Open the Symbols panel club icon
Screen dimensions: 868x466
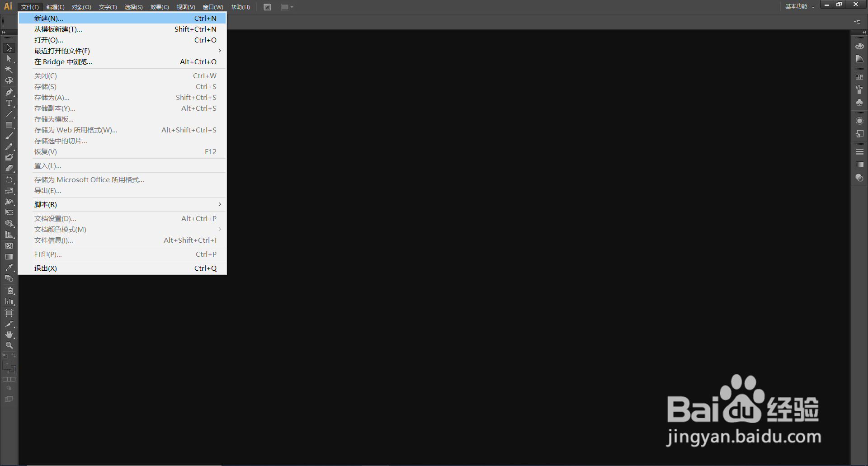click(x=859, y=103)
